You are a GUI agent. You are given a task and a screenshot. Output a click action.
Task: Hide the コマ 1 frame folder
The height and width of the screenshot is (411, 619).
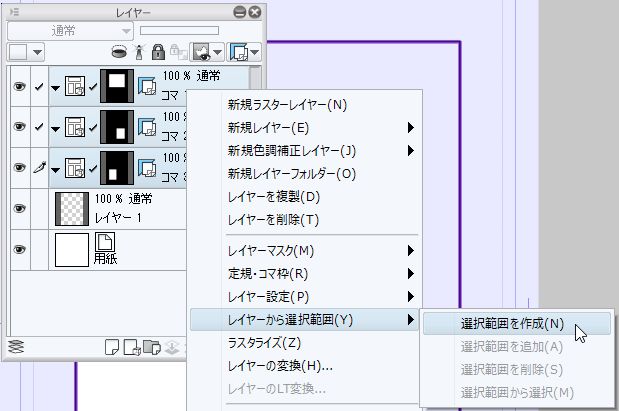coord(20,86)
